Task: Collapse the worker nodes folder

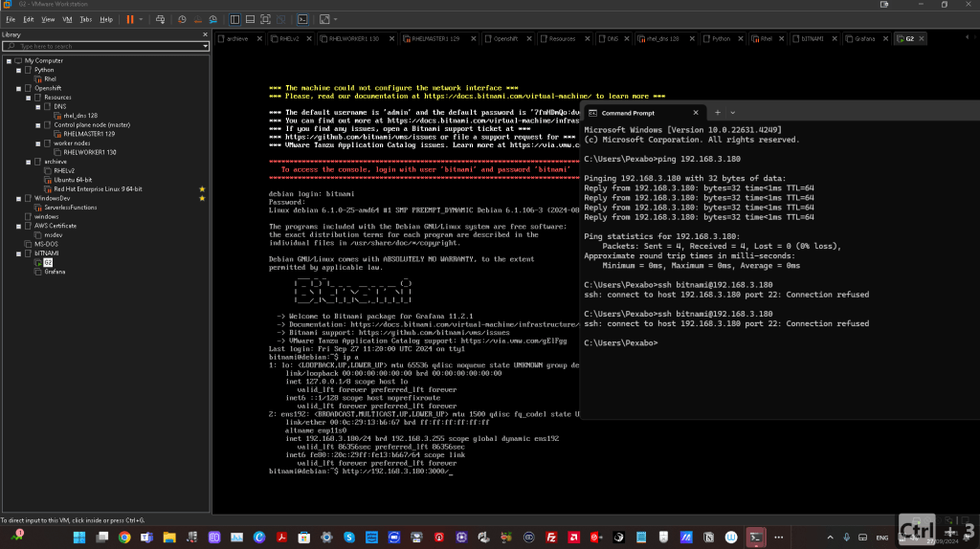Action: 38,143
